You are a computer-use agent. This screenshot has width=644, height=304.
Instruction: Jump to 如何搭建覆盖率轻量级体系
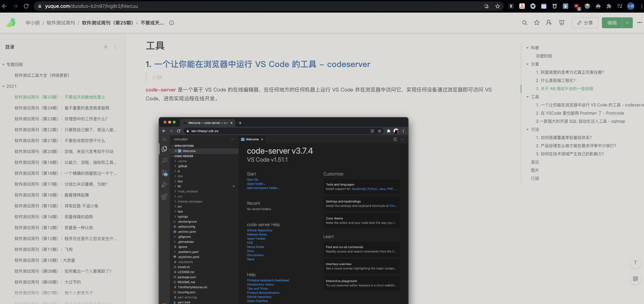click(x=563, y=138)
